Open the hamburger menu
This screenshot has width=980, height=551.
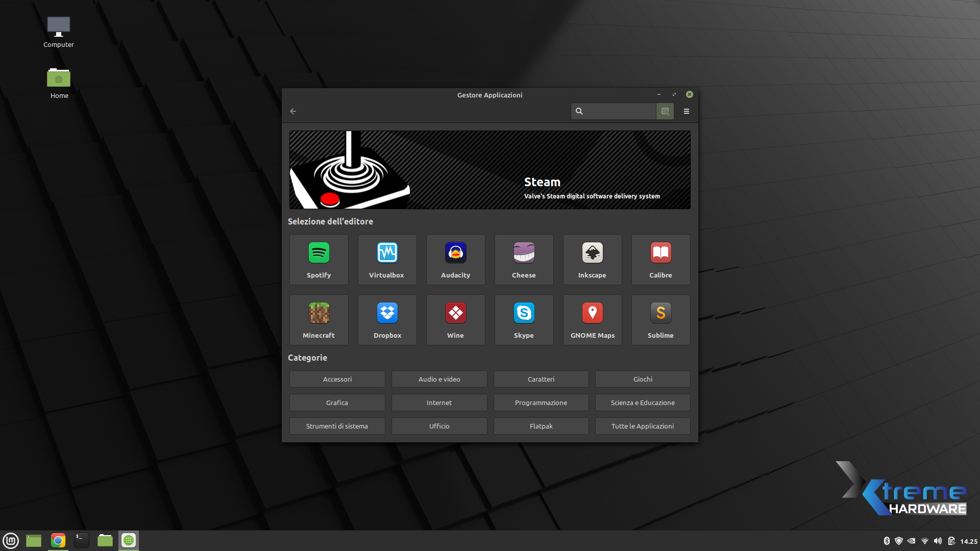[687, 111]
